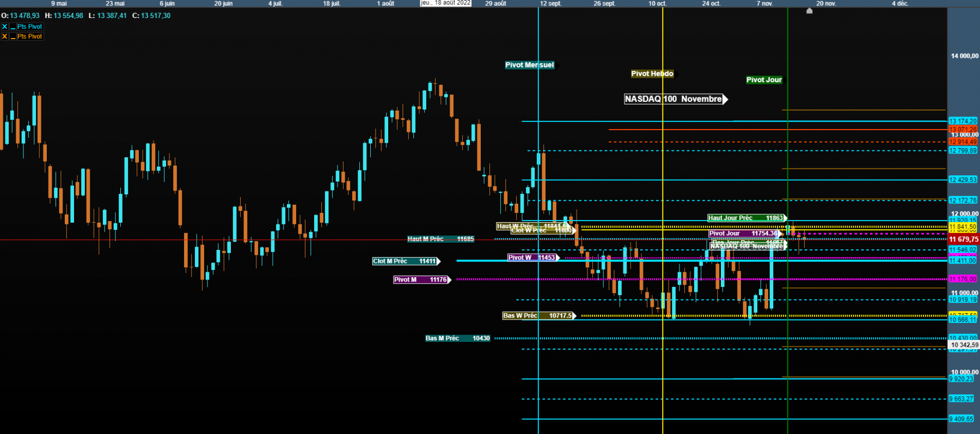Image resolution: width=980 pixels, height=434 pixels.
Task: Click the 9 663,27 price tag
Action: click(x=962, y=399)
